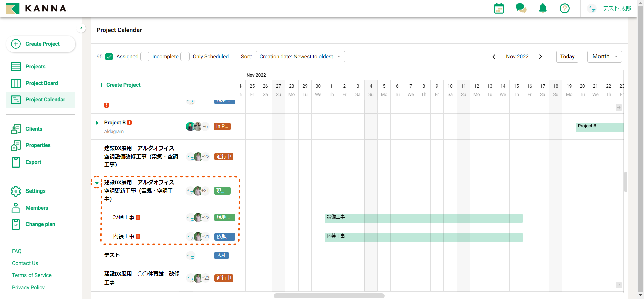Screen dimensions: 644x299
Task: Open the calendar icon in top header
Action: [x=499, y=8]
